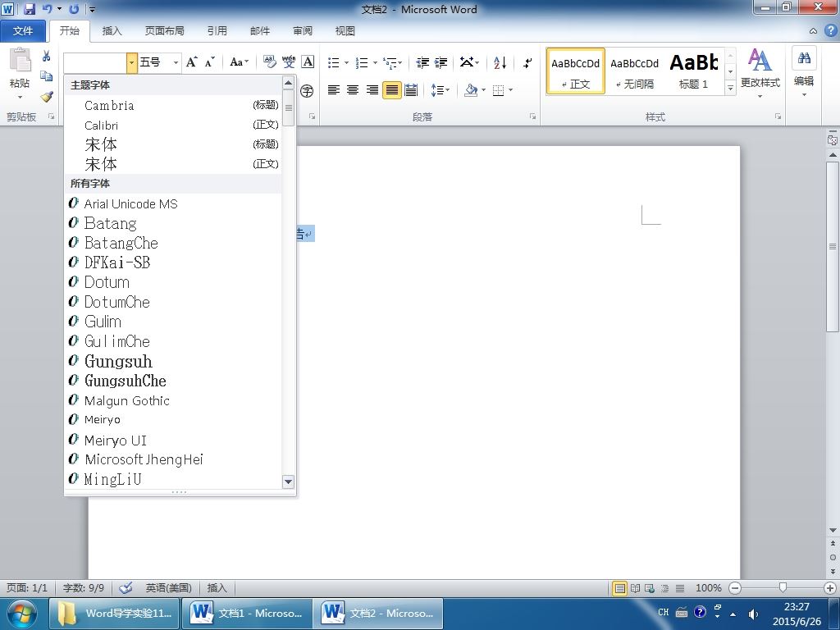Open the Change Case Aa dropdown

click(x=239, y=62)
